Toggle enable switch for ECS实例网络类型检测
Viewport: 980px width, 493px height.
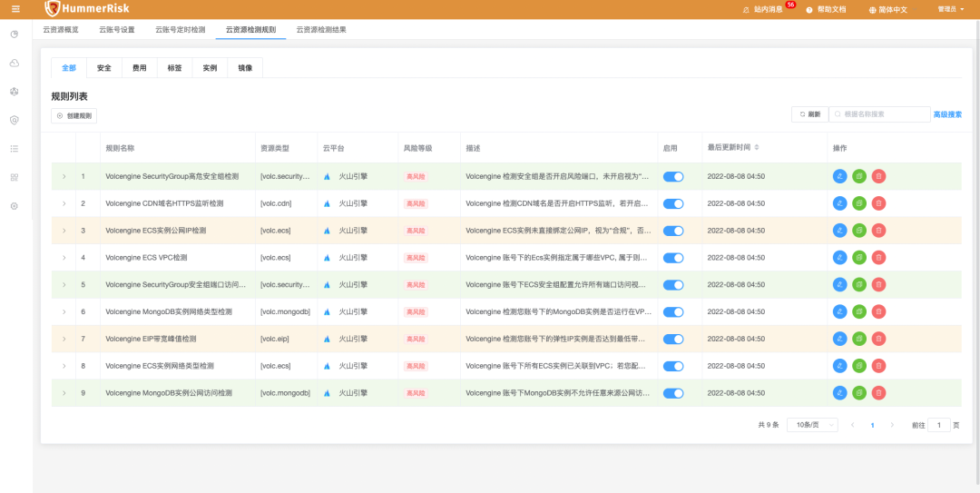coord(673,366)
